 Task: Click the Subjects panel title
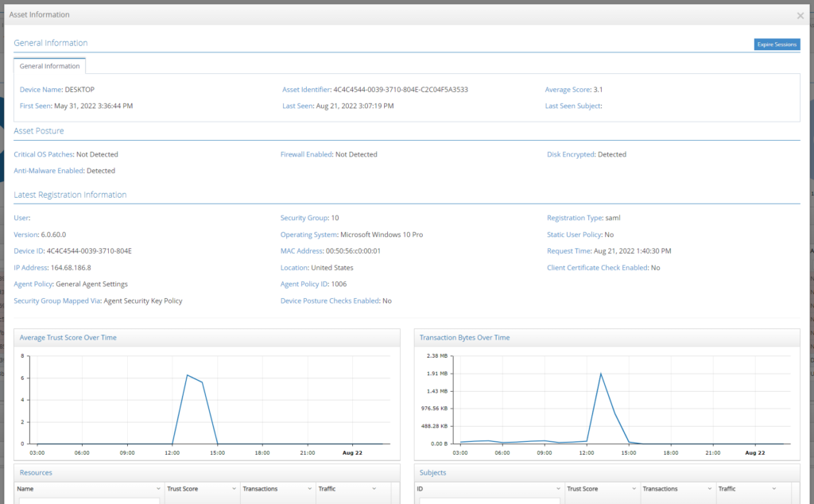point(433,472)
